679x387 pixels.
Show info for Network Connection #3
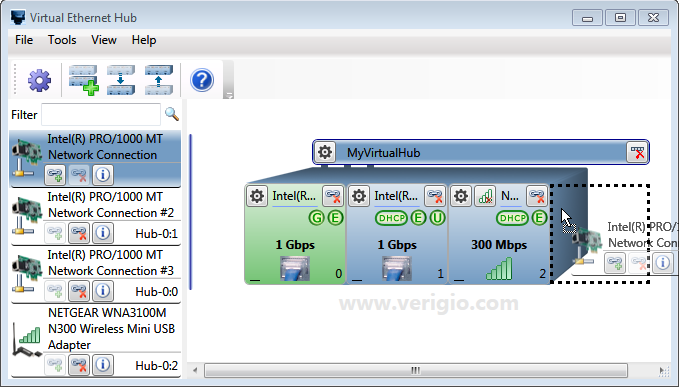click(x=103, y=291)
